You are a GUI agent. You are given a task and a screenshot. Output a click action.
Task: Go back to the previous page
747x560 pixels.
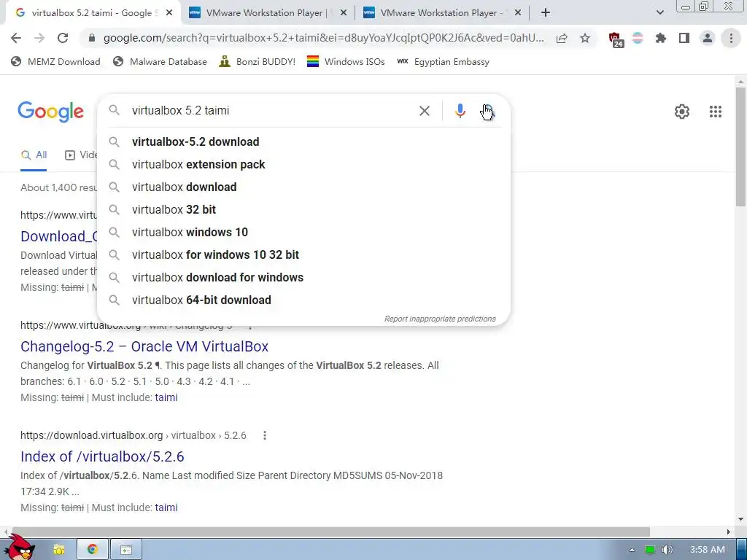coord(16,38)
